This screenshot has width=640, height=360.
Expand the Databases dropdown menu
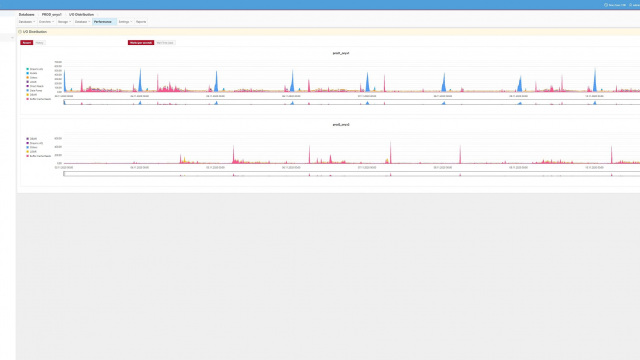[x=27, y=22]
